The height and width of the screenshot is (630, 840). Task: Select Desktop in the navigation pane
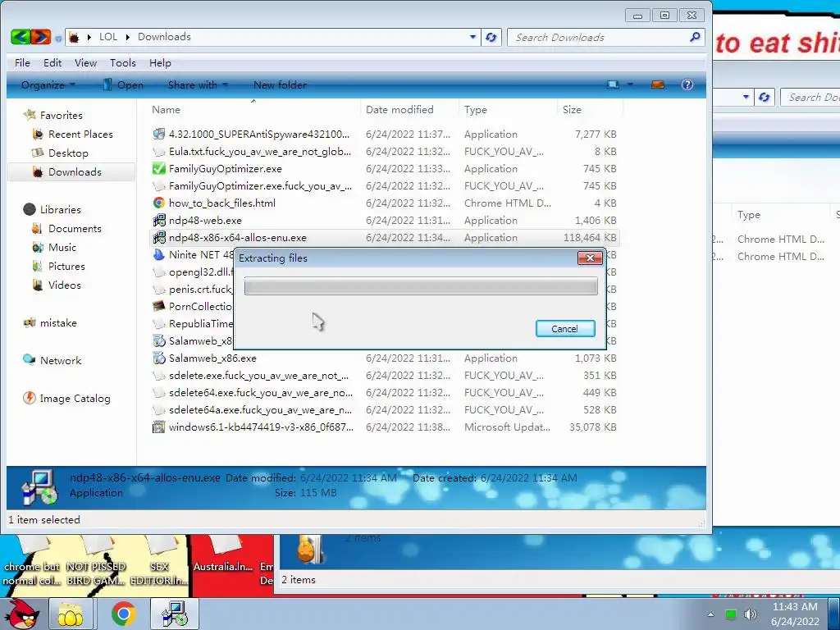pyautogui.click(x=68, y=153)
